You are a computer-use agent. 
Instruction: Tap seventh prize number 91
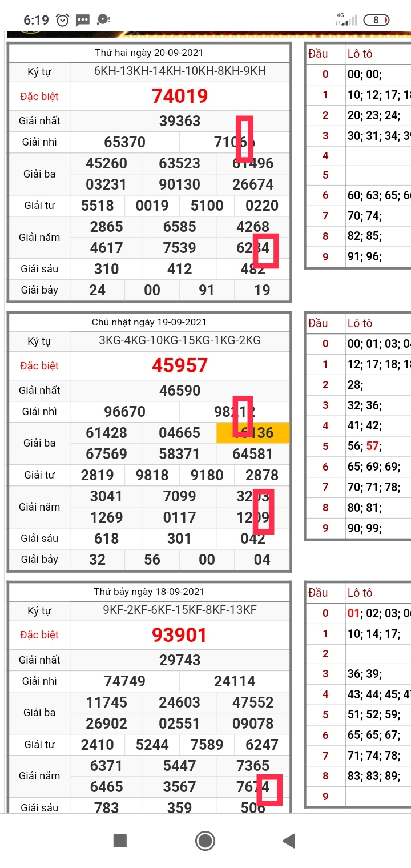(207, 290)
